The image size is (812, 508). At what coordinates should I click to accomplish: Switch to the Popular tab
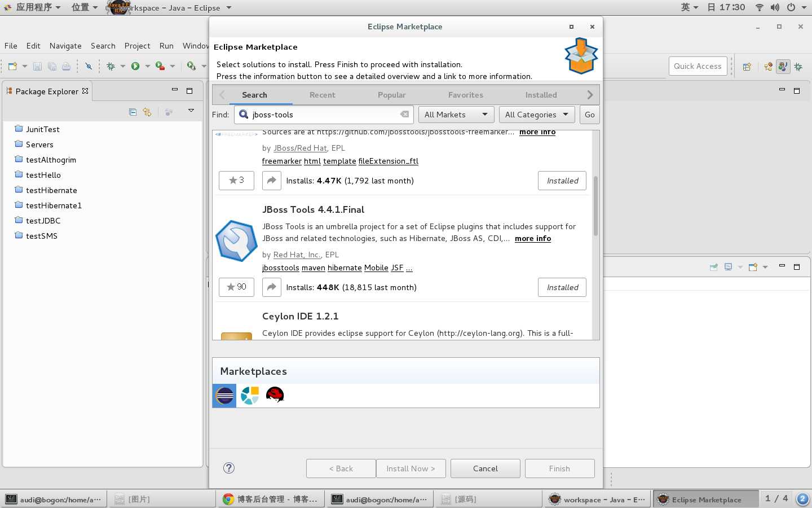[x=391, y=95]
